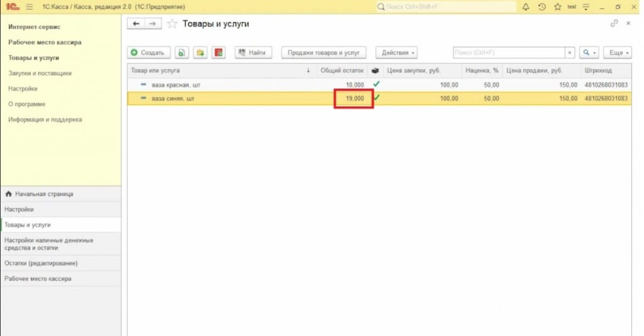Screen dimensions: 644x336
Task: Open the 1C main menu hamburger icon
Action: (29, 7)
